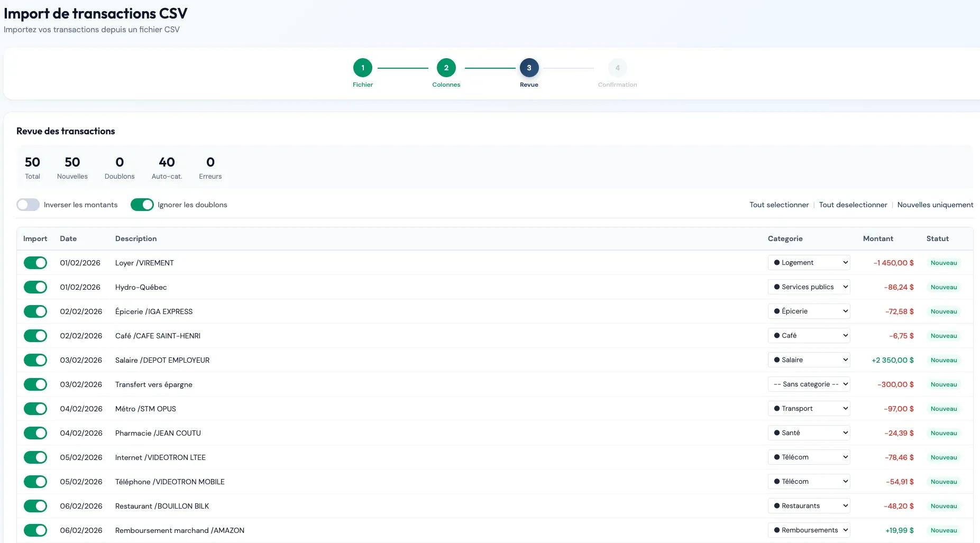
Task: Toggle off the Hydro-Québec import switch
Action: pos(35,287)
